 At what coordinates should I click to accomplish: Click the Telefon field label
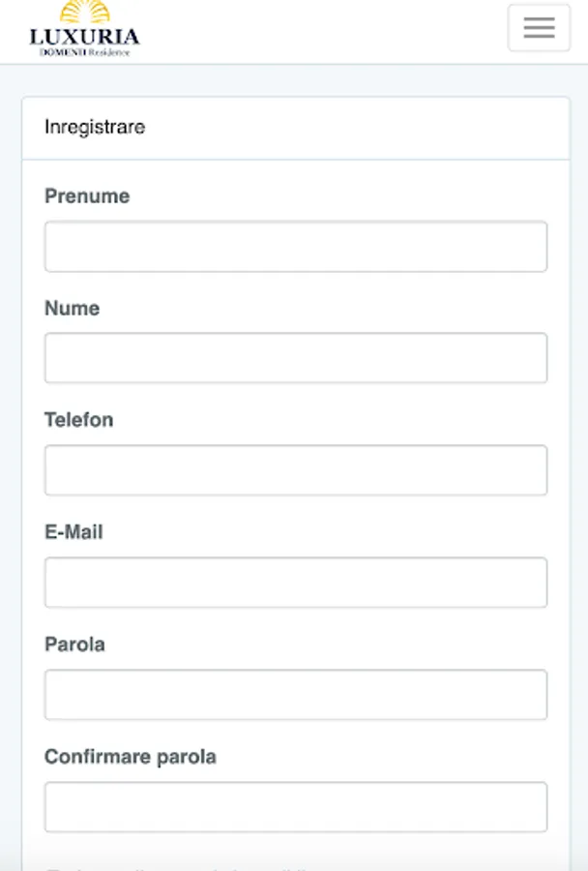pos(78,420)
